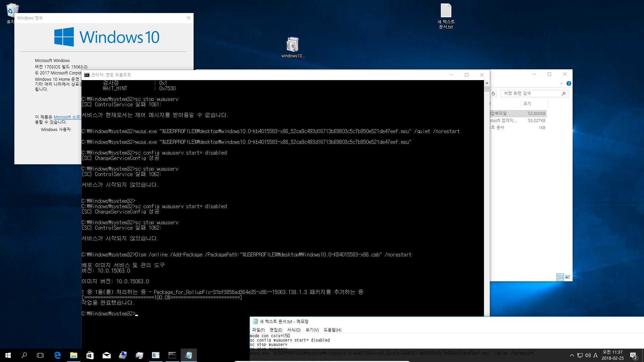Image resolution: width=644 pixels, height=362 pixels.
Task: Switch to the Windows info taskbar window
Action: [156, 355]
